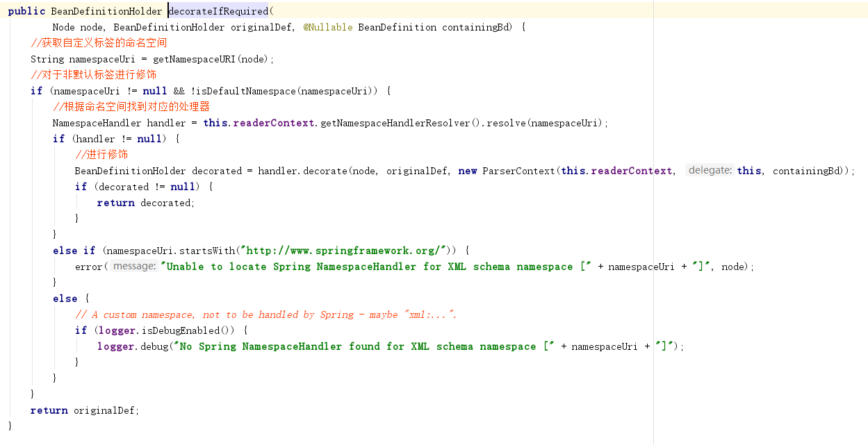868x445 pixels.
Task: Click the NamespaceHandler type declaration
Action: (97, 123)
